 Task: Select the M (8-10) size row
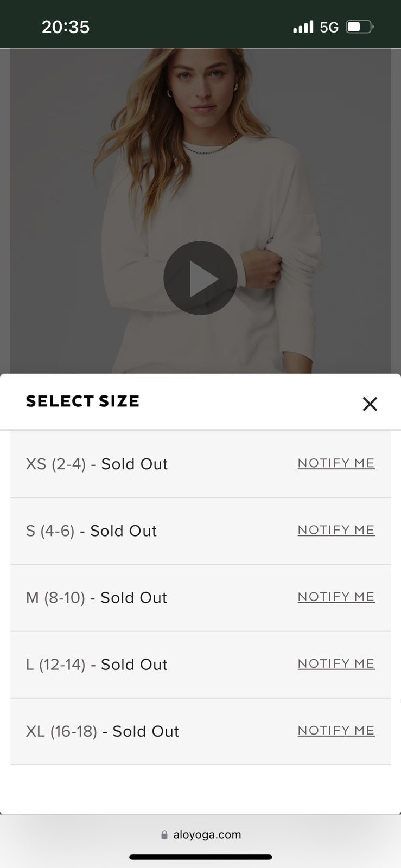click(97, 598)
